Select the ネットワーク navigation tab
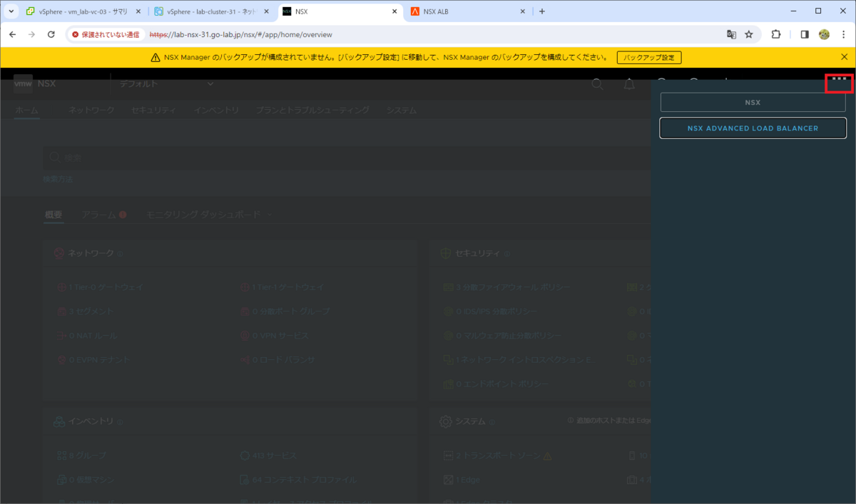Viewport: 856px width, 504px height. (x=91, y=110)
